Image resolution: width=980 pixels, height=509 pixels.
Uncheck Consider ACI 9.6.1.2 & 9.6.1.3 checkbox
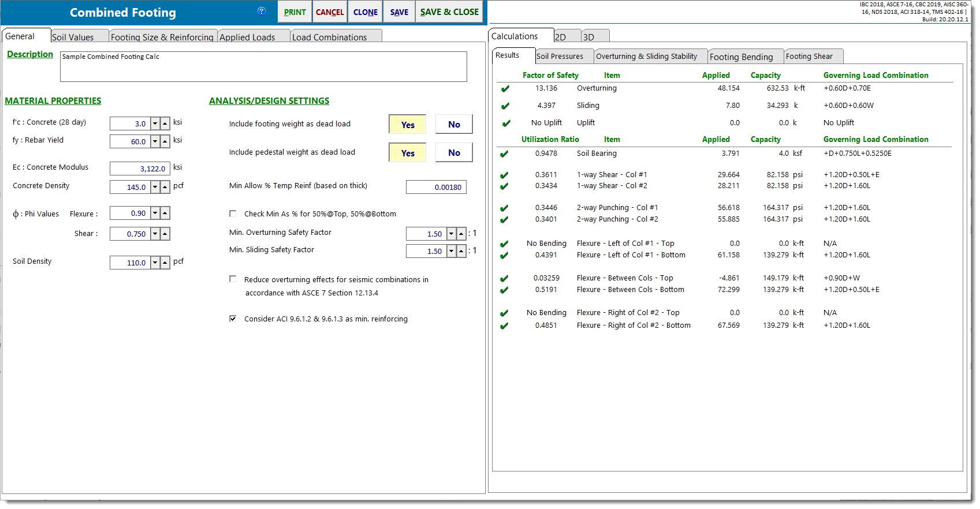point(233,319)
